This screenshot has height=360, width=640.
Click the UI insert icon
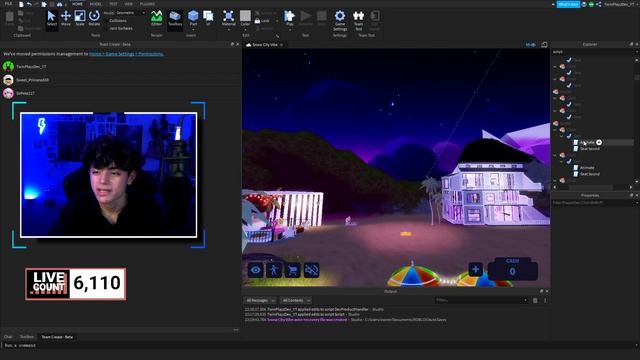click(208, 18)
